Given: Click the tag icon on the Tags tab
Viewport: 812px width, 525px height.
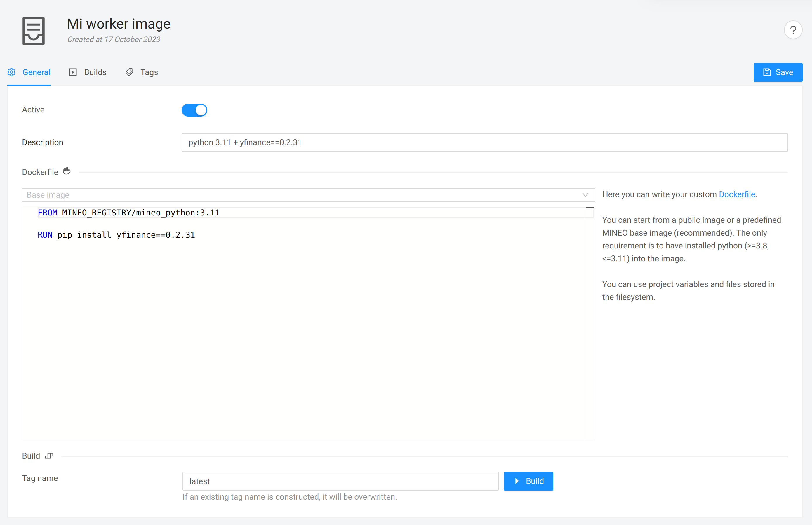Looking at the screenshot, I should (x=129, y=72).
